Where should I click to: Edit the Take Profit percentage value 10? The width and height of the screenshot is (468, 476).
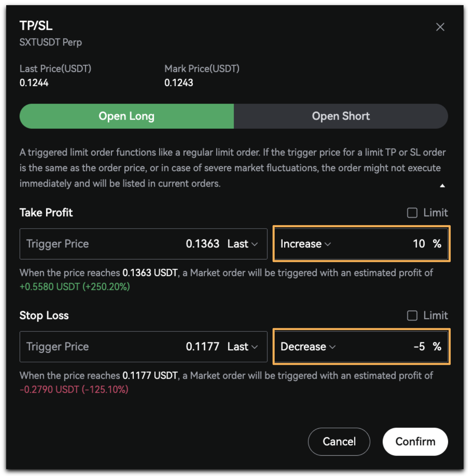tap(419, 244)
